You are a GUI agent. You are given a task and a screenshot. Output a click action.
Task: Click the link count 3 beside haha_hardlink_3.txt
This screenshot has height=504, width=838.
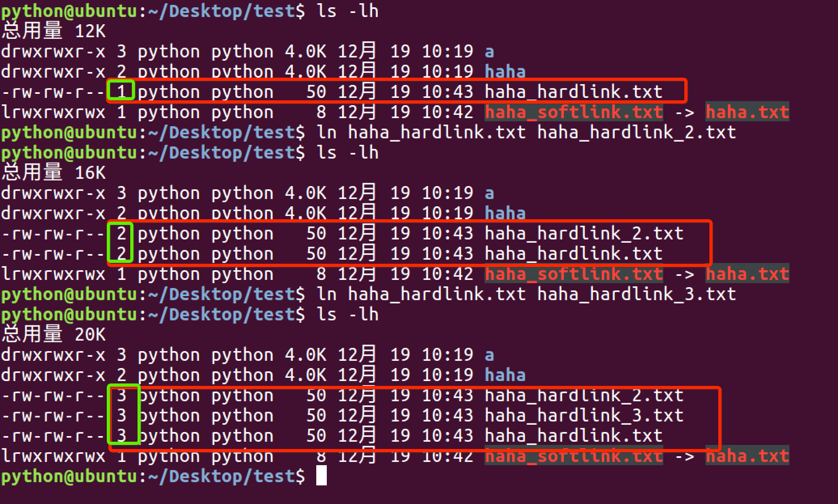point(121,415)
